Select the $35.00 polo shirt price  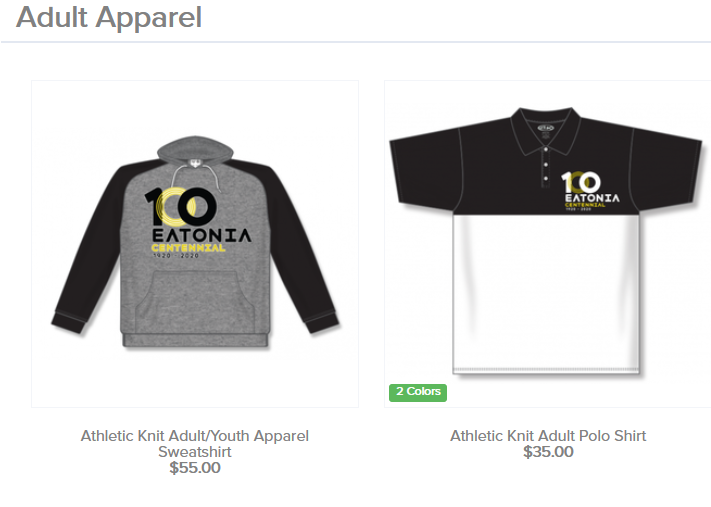[548, 452]
